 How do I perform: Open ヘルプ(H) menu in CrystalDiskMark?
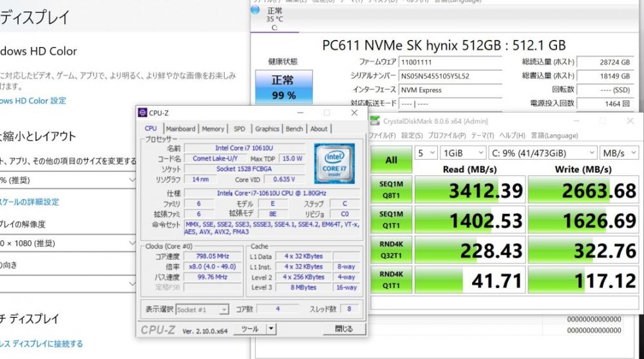click(512, 136)
